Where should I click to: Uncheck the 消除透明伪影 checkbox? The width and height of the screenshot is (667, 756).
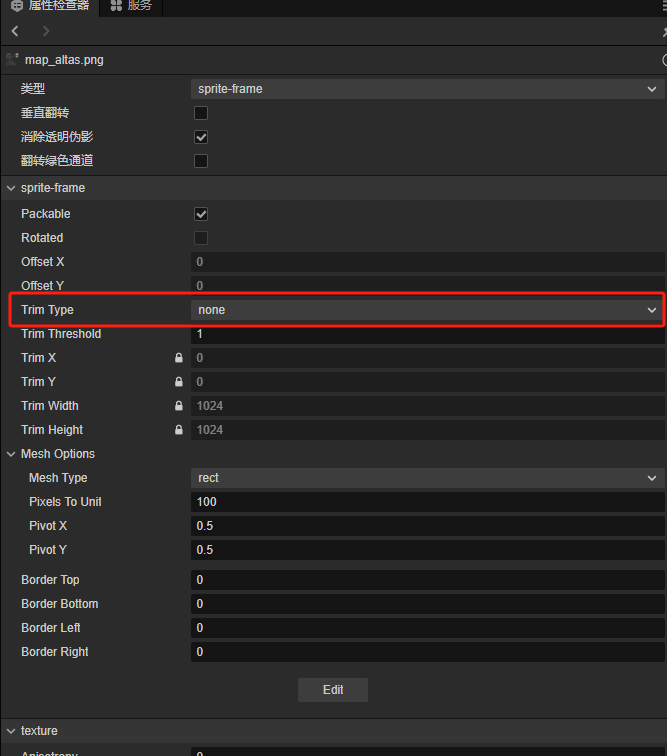tap(201, 137)
